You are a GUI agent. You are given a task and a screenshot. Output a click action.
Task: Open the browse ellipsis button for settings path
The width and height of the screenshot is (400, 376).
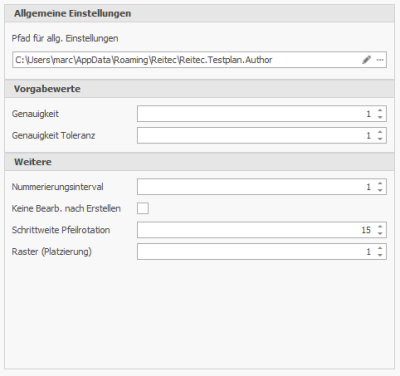380,60
